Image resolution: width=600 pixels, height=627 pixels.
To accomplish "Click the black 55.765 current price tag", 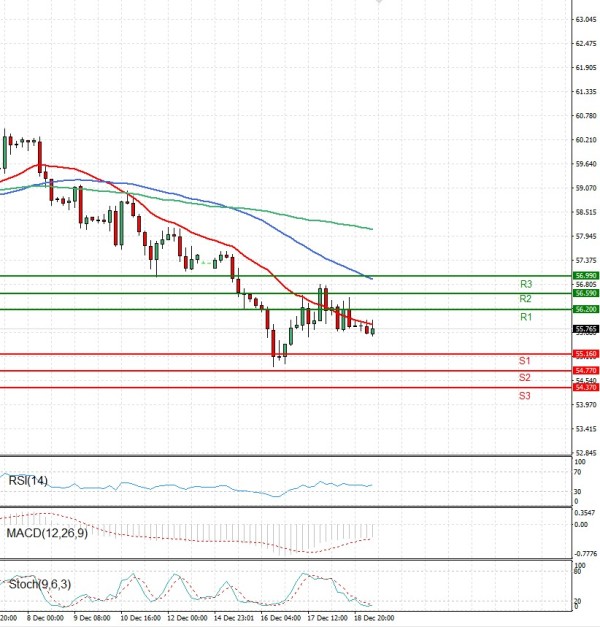I will point(585,329).
